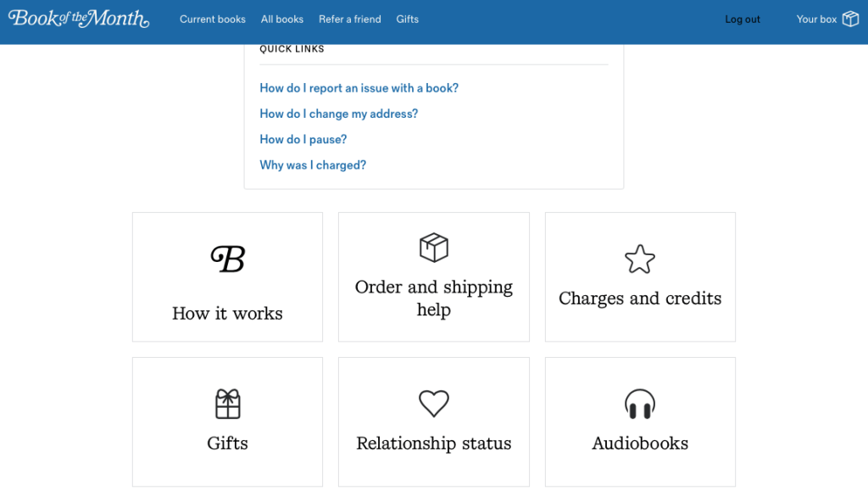Open the link about reporting an issue with a book

[x=359, y=87]
